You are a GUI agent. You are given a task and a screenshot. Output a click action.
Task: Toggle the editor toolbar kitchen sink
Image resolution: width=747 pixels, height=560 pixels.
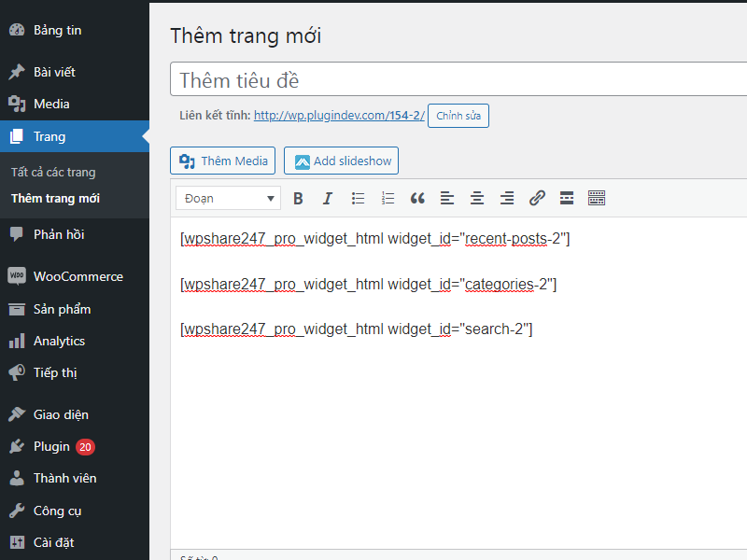tap(597, 198)
